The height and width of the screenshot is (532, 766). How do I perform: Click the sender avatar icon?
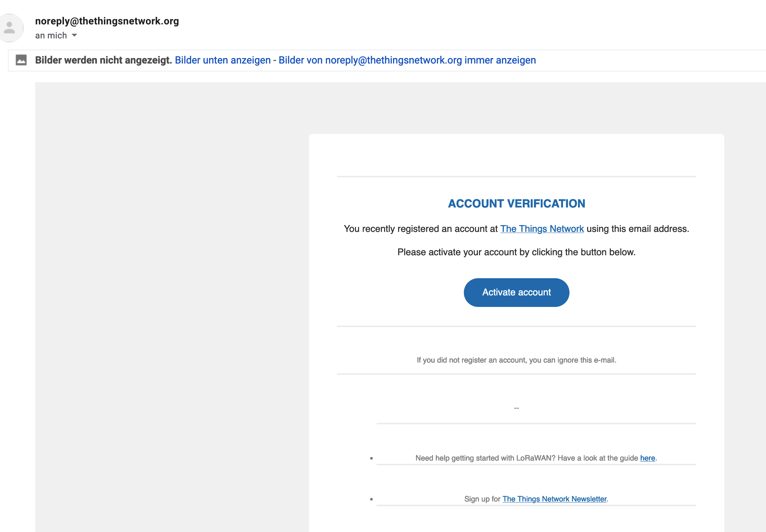[x=10, y=28]
